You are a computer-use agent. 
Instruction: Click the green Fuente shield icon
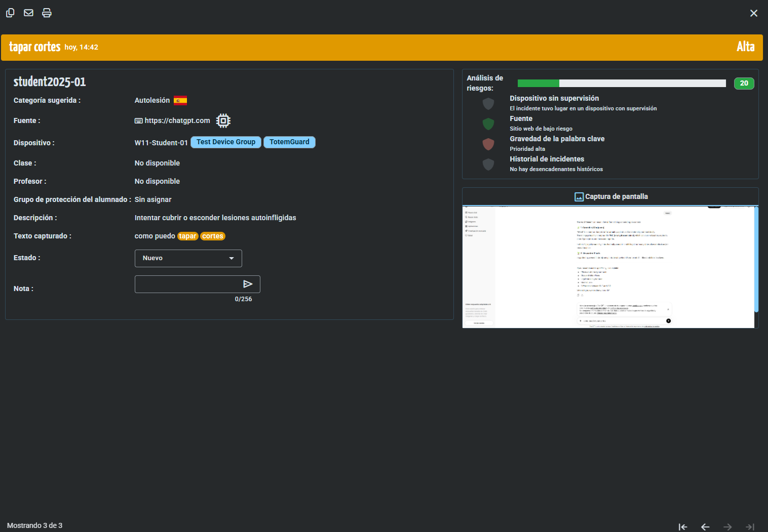coord(488,124)
